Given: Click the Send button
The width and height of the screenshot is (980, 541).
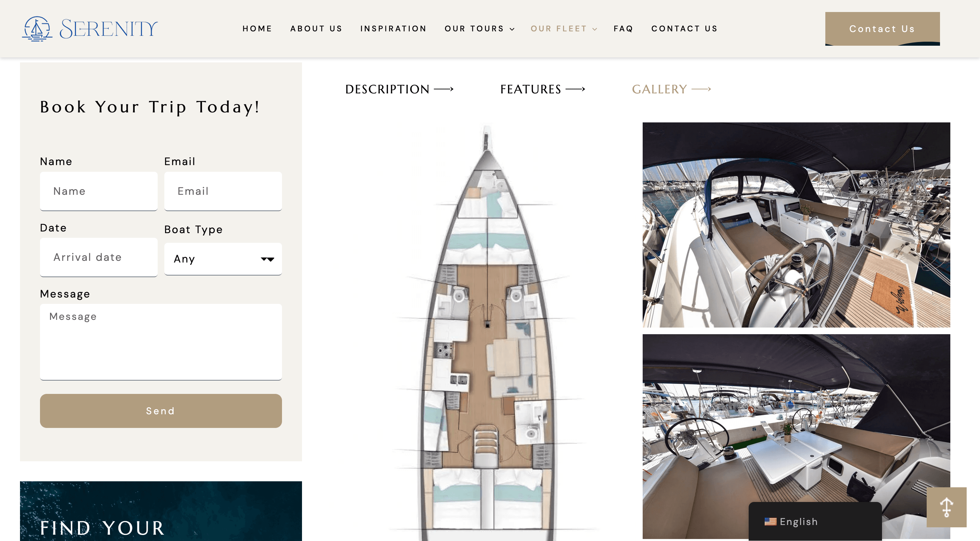Looking at the screenshot, I should (161, 411).
